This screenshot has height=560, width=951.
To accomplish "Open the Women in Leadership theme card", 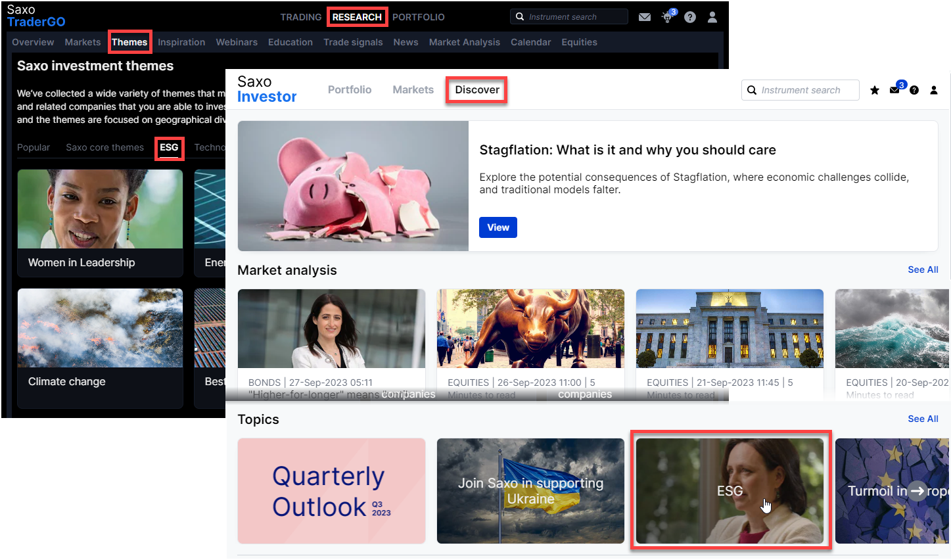I will pyautogui.click(x=100, y=222).
